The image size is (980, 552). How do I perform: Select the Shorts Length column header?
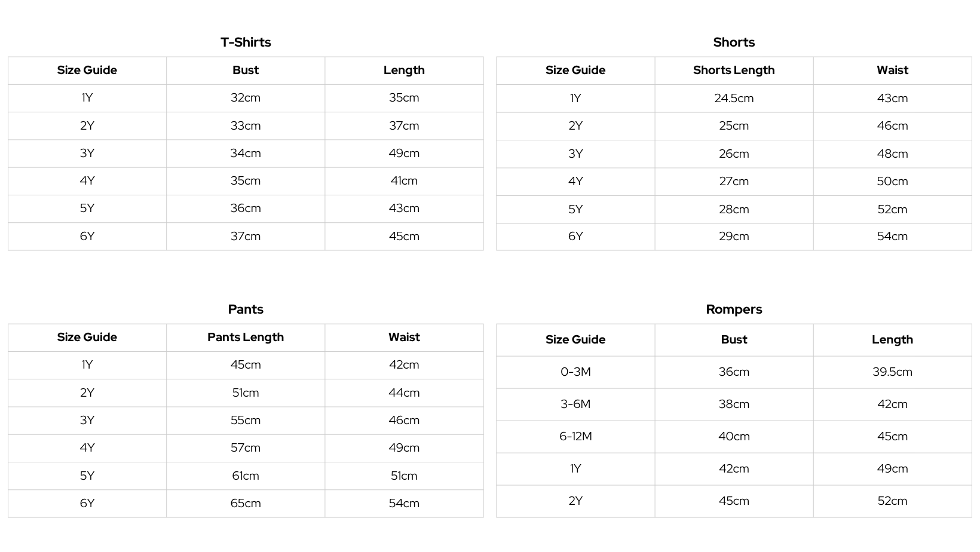tap(734, 70)
